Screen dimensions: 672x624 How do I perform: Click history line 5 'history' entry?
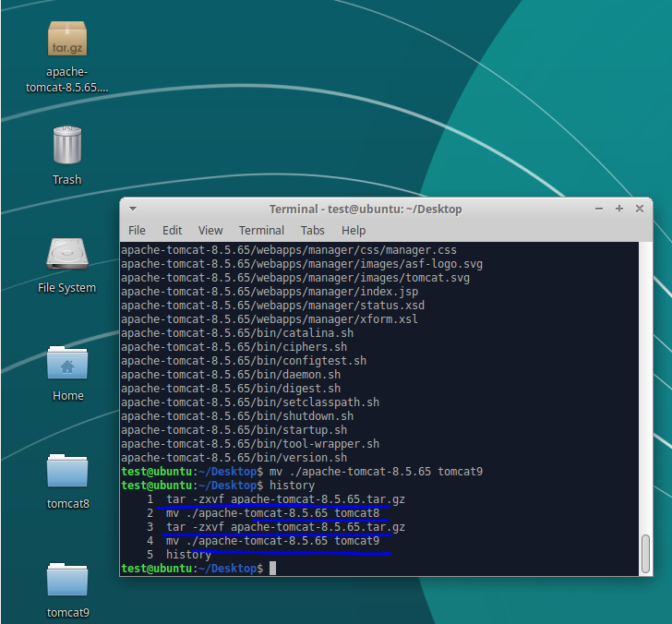(188, 555)
